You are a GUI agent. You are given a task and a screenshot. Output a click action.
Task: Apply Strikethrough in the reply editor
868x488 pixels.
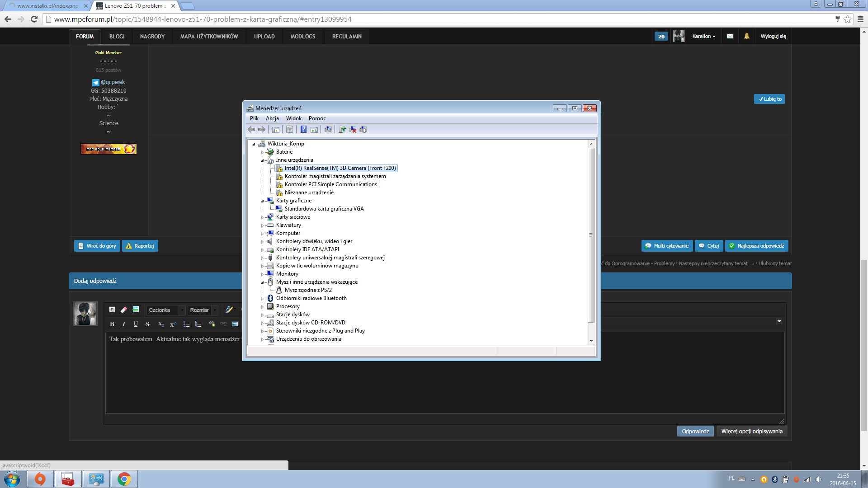pos(147,324)
